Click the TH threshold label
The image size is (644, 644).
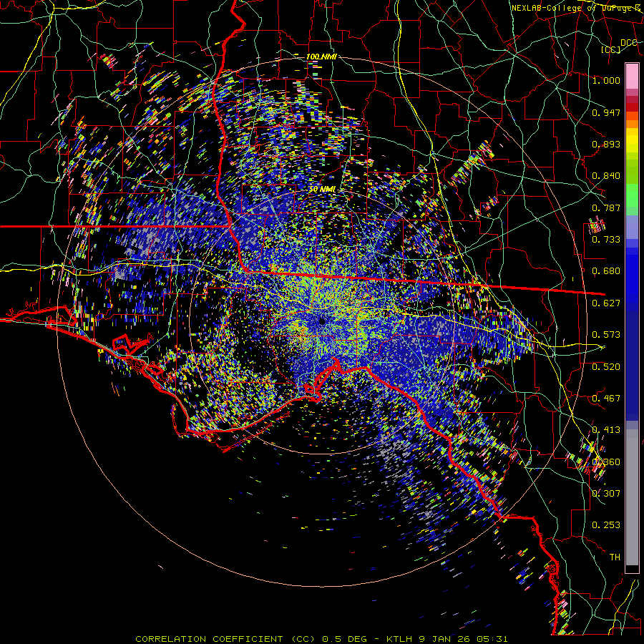615,557
